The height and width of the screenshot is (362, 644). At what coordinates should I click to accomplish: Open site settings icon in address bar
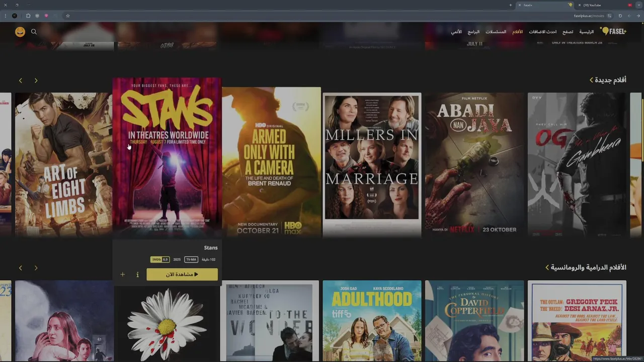(x=609, y=16)
